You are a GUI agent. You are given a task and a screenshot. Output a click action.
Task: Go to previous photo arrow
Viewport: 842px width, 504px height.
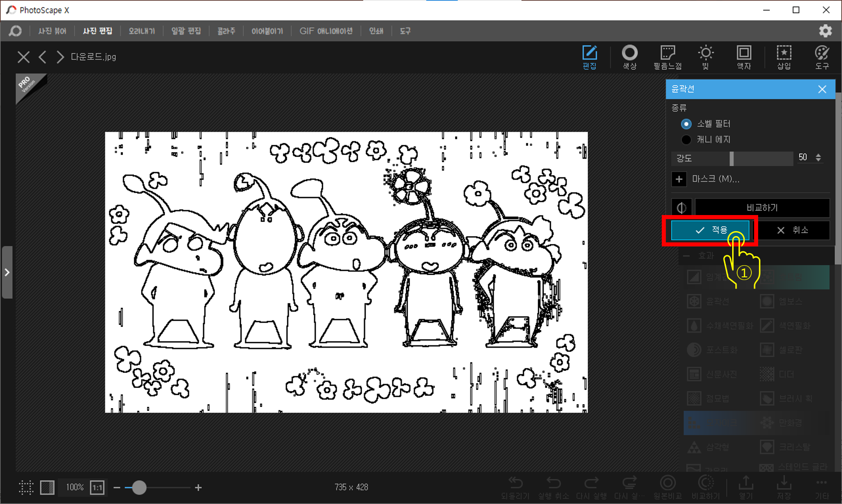pos(43,57)
